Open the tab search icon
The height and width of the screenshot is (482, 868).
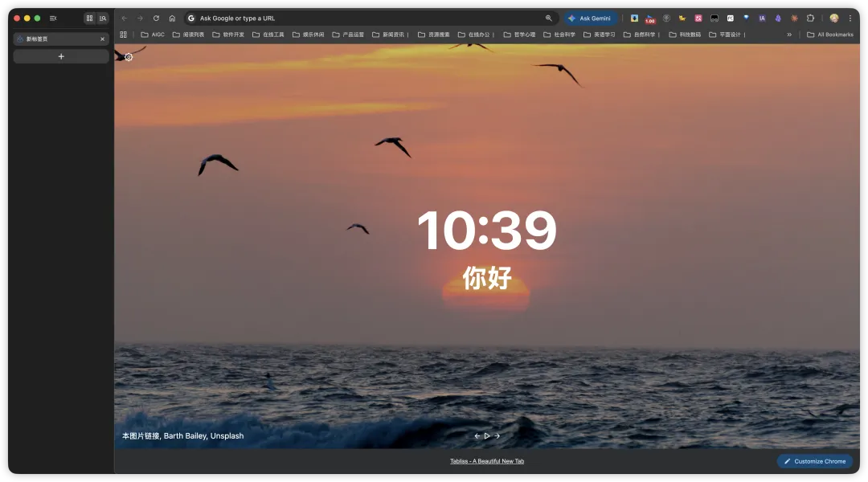click(x=103, y=18)
